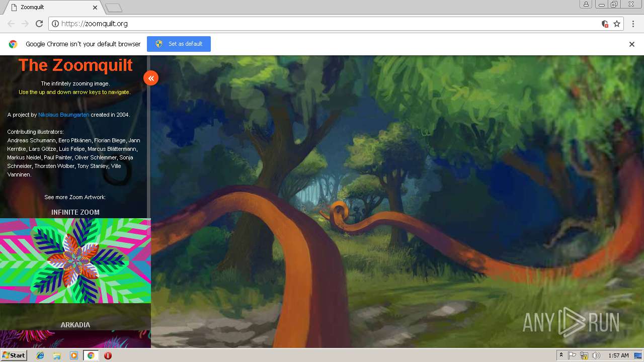Open the Action Center flag icon
The height and width of the screenshot is (362, 644).
(572, 355)
